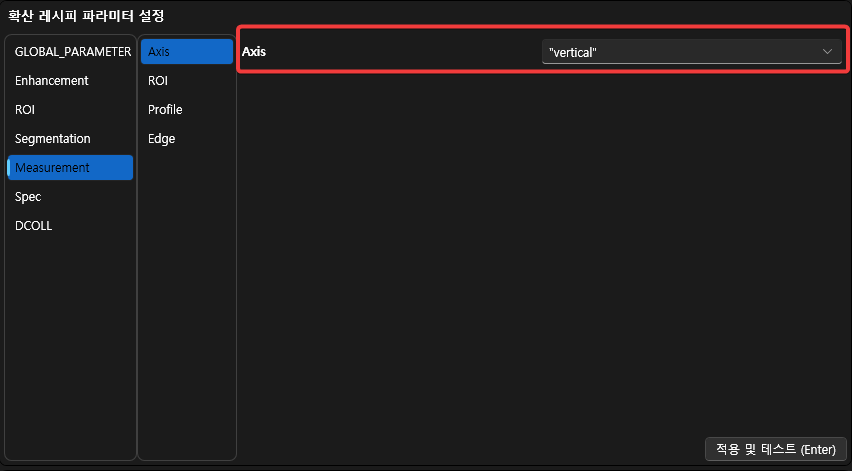This screenshot has height=471, width=852.
Task: Select GLOBAL_PARAMETER in the category list
Action: (72, 51)
